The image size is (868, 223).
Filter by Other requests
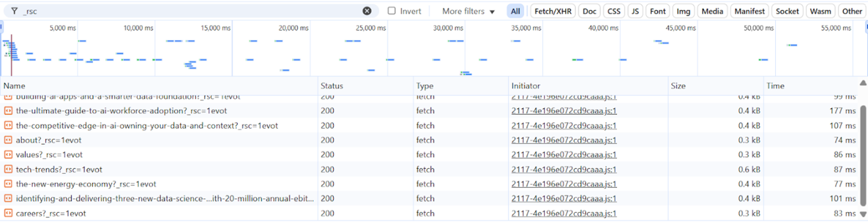[852, 11]
